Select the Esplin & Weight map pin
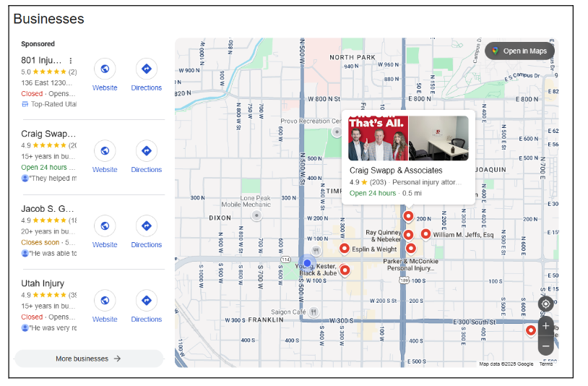The image size is (588, 386). (x=345, y=249)
